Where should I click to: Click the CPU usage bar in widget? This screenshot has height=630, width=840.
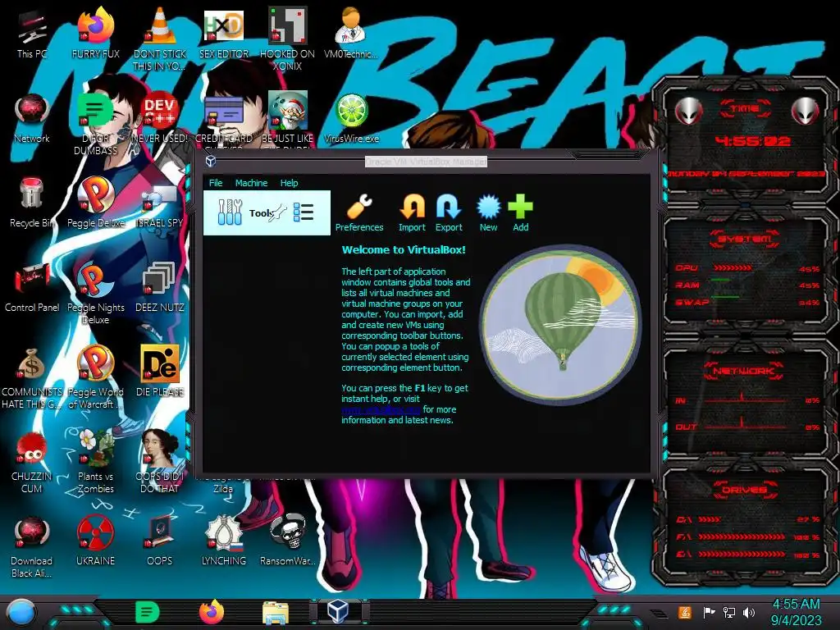733,267
